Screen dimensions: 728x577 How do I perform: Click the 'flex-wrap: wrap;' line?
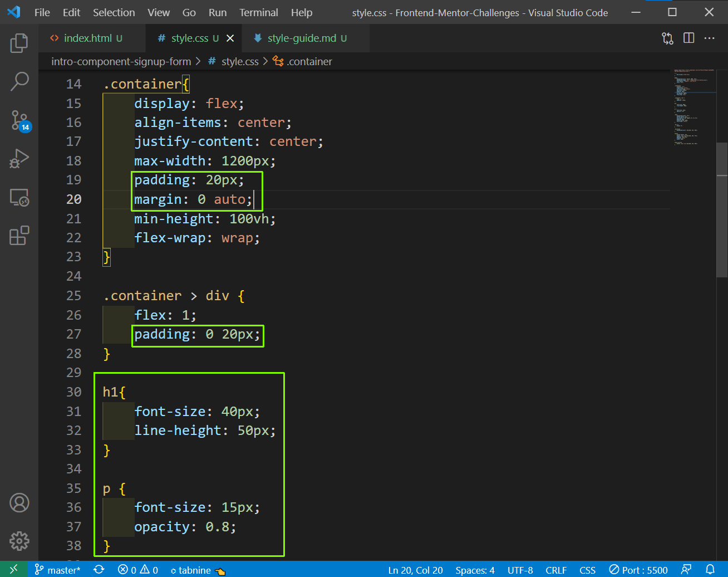tap(197, 238)
